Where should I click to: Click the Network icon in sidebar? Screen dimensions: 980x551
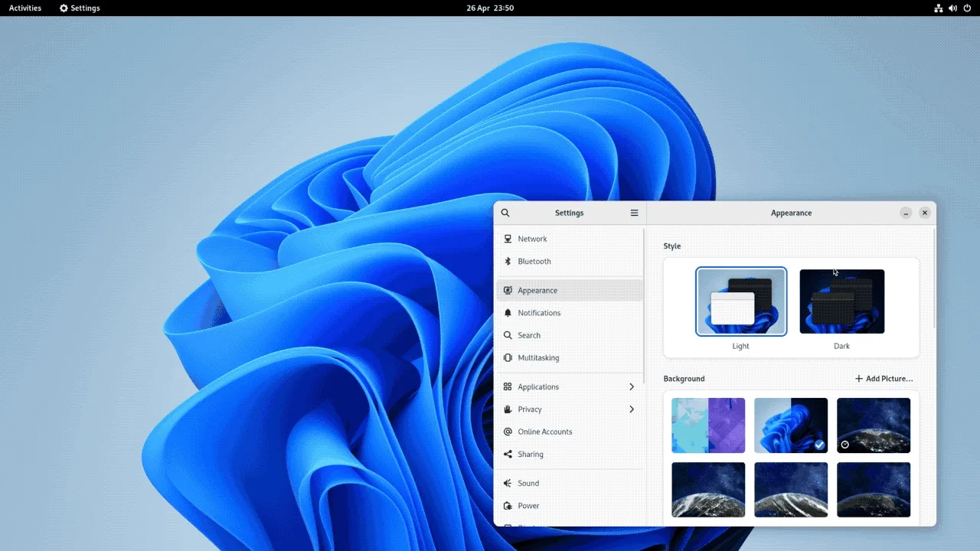click(508, 239)
